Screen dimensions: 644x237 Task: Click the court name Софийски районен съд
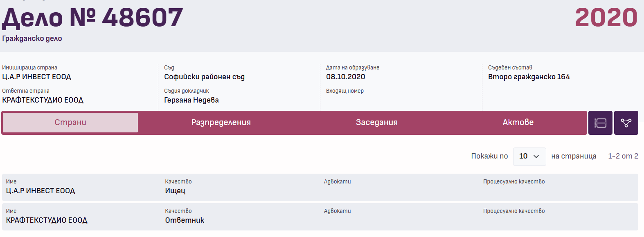204,77
